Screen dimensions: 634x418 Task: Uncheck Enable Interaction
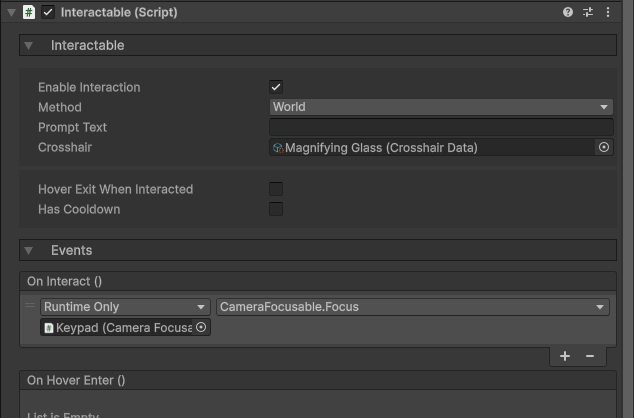(276, 87)
